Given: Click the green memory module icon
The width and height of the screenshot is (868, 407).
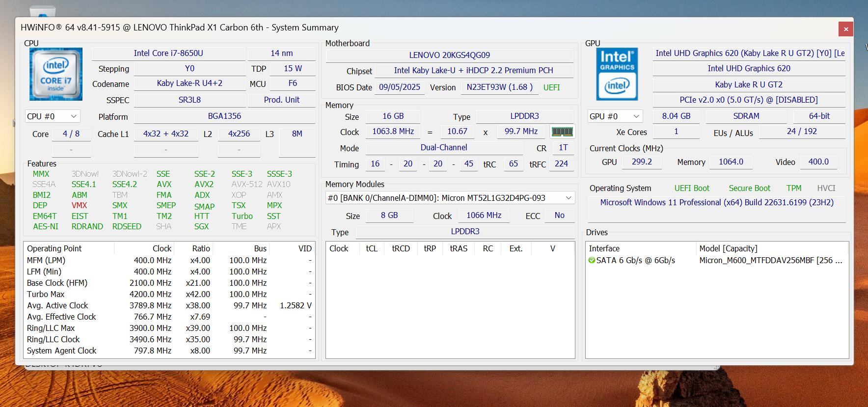Looking at the screenshot, I should point(562,132).
